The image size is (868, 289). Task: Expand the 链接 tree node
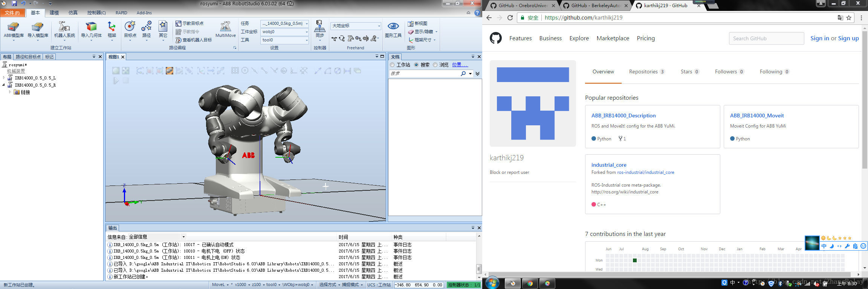coord(10,92)
